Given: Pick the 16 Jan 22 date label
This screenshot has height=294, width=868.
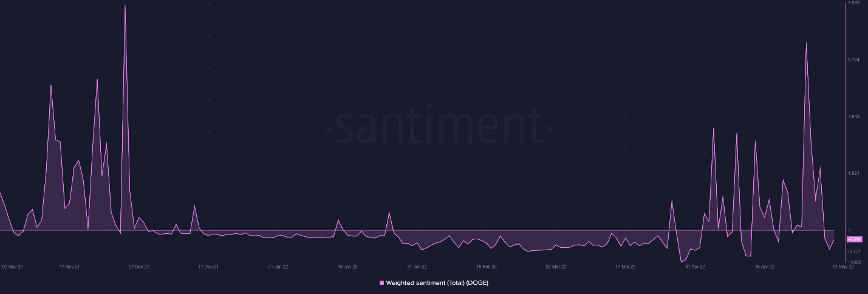Looking at the screenshot, I should tap(347, 266).
